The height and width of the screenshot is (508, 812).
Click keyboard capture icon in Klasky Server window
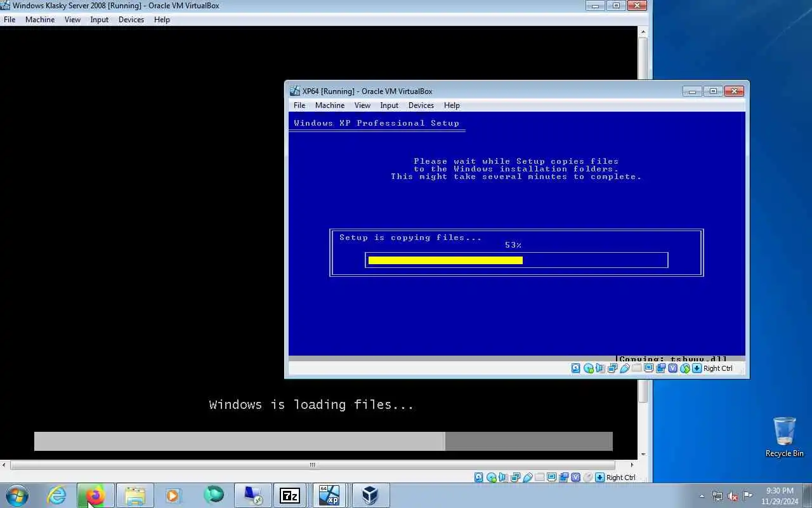pos(599,478)
